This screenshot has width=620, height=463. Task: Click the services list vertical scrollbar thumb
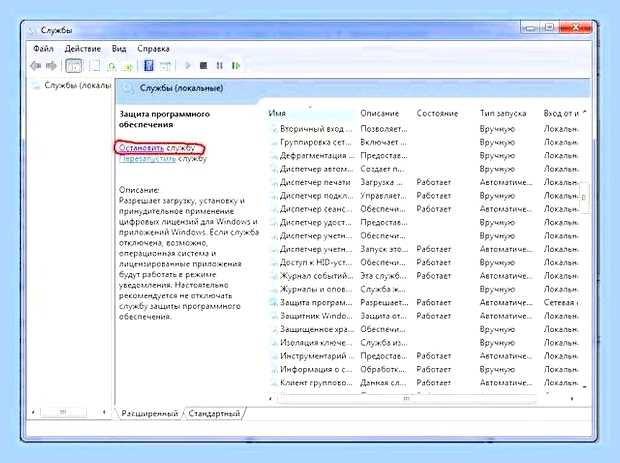click(585, 197)
